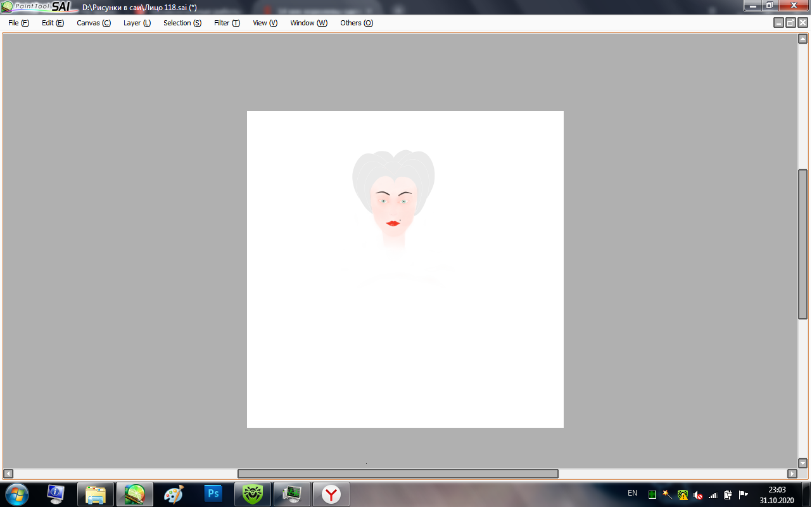The width and height of the screenshot is (812, 507).
Task: Open the File menu
Action: pos(18,23)
